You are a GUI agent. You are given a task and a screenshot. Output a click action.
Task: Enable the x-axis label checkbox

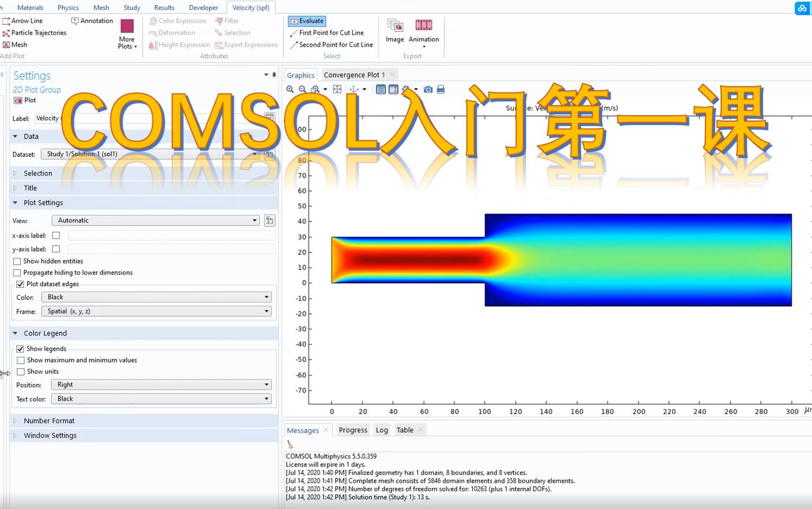coord(56,235)
